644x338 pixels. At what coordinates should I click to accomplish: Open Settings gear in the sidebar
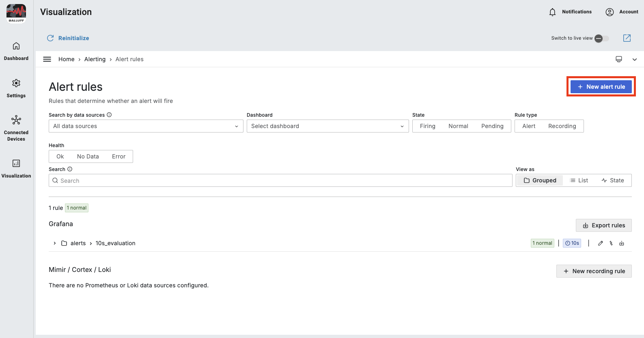[x=16, y=88]
